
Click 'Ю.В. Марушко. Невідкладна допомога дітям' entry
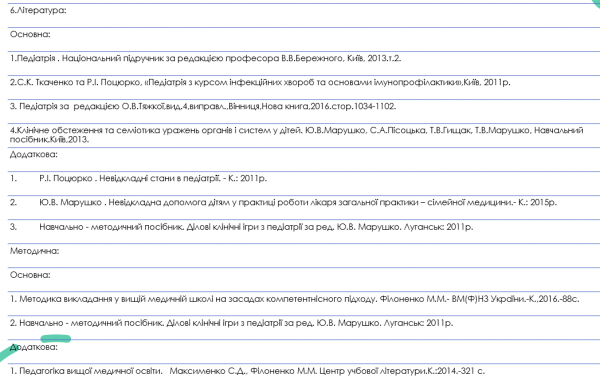298,202
